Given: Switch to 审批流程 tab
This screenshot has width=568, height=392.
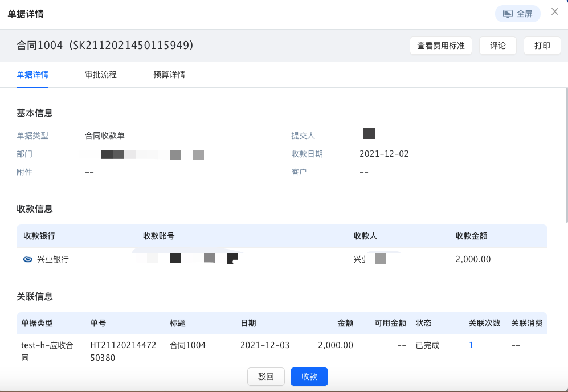Looking at the screenshot, I should point(101,75).
